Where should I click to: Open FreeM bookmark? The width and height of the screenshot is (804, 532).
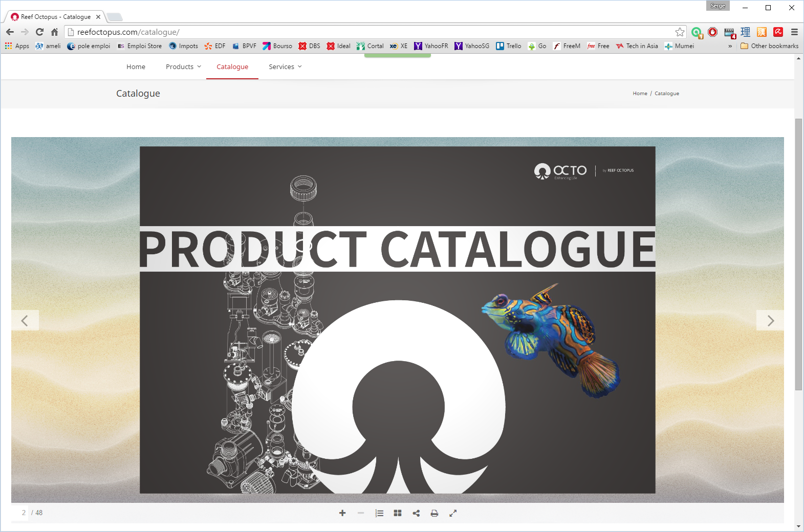pos(567,46)
